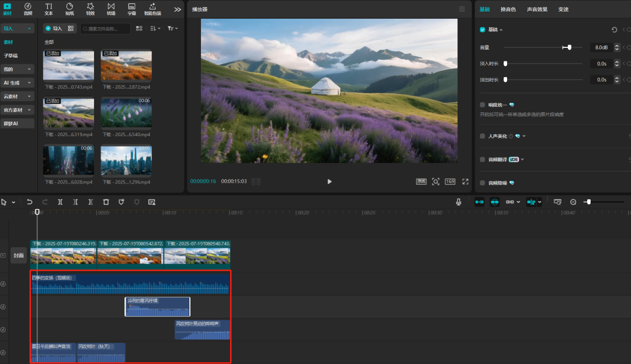Enable the 响度统一 checkbox
Viewport: 631px width, 364px height.
[x=483, y=105]
